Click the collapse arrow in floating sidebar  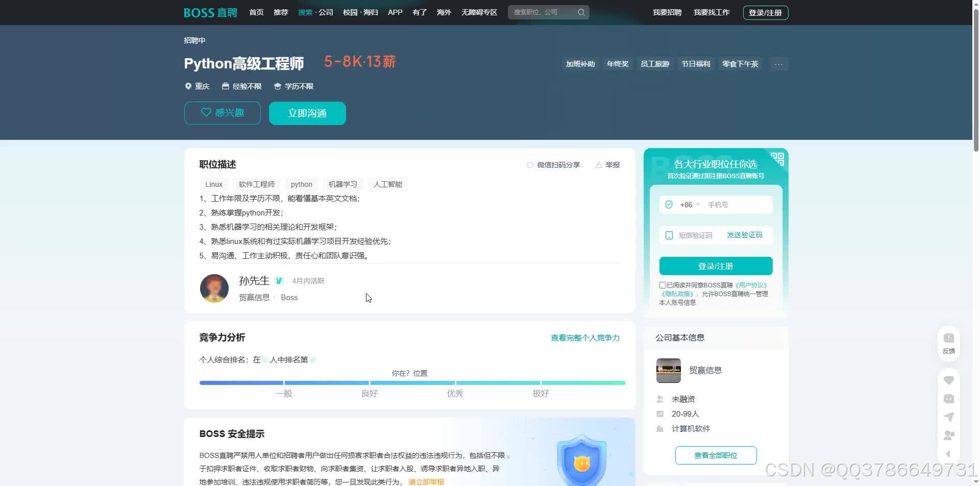click(x=948, y=454)
